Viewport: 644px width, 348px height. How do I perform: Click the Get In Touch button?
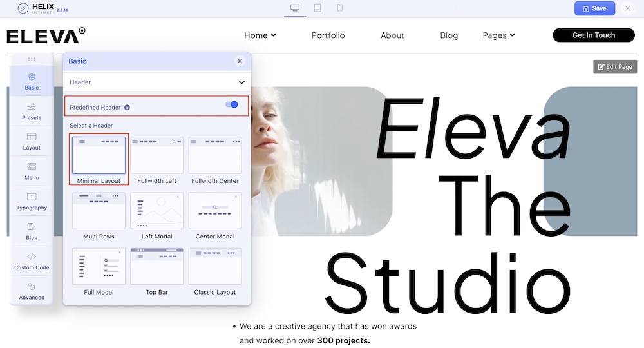pyautogui.click(x=594, y=35)
